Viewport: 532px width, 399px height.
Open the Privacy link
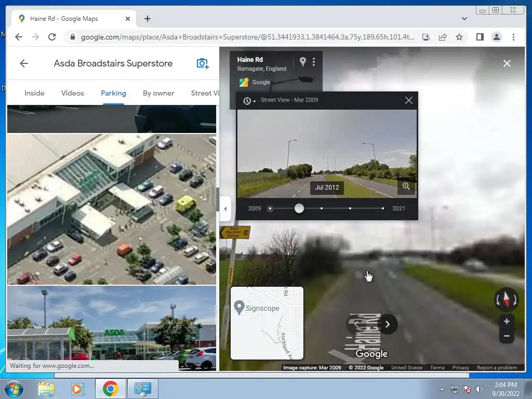(x=461, y=367)
